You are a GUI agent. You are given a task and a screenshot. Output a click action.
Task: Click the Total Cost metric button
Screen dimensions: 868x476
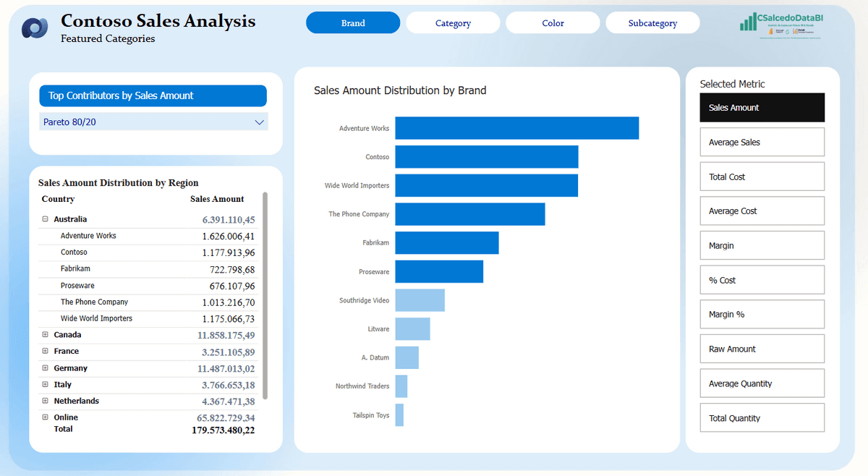coord(762,177)
